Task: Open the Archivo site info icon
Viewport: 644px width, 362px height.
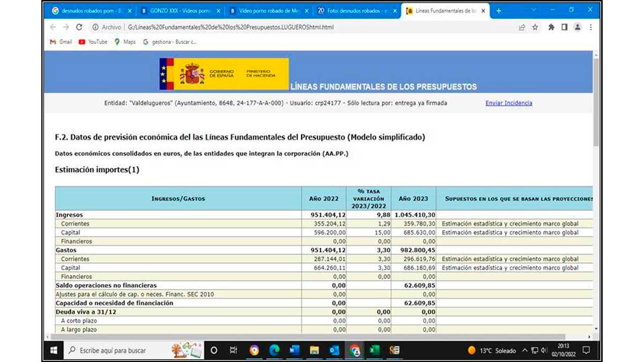Action: 95,27
